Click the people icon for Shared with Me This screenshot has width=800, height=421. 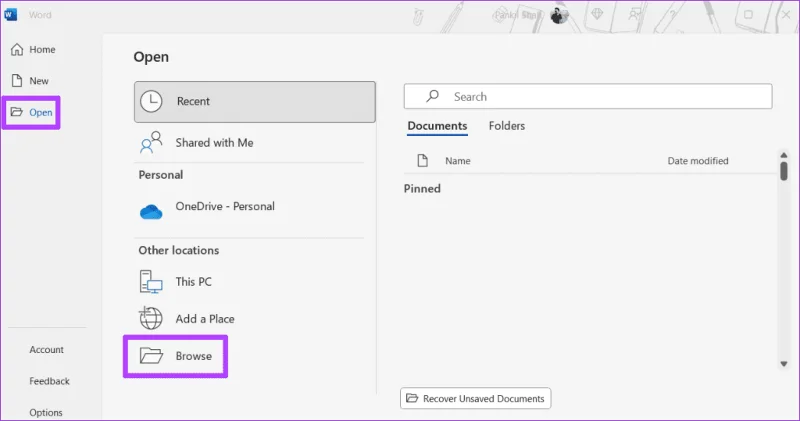click(x=151, y=142)
